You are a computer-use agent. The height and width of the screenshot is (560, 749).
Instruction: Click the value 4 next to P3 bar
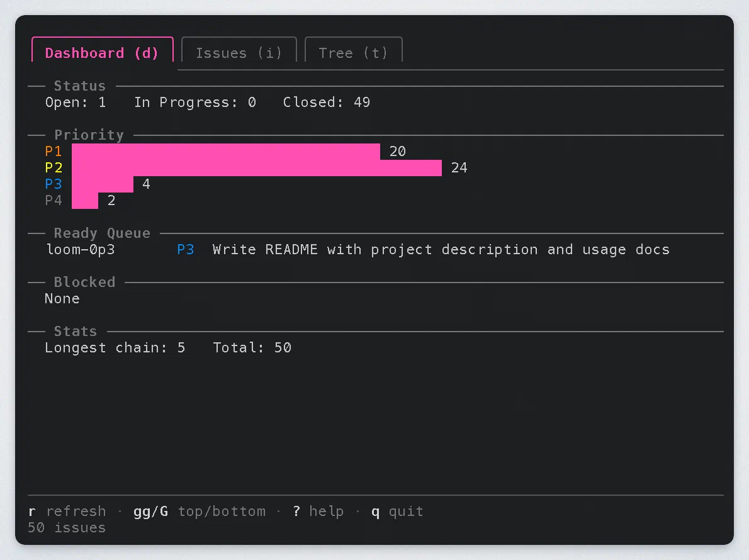coord(146,184)
